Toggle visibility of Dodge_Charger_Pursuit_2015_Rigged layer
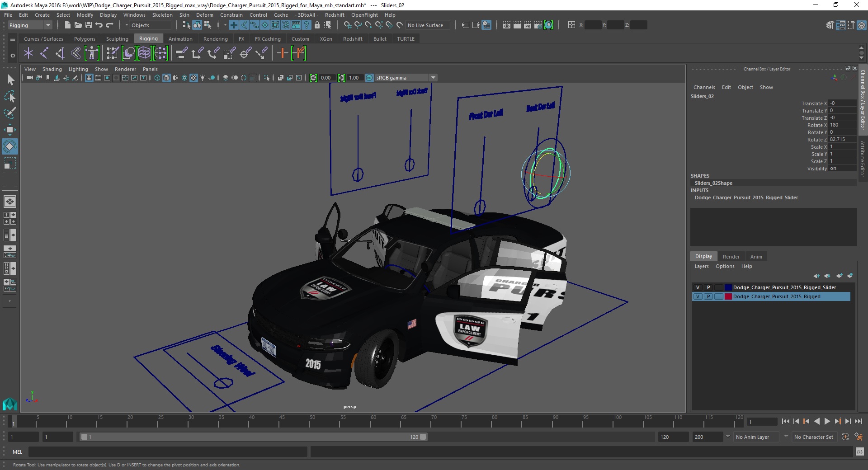The image size is (868, 470). [x=698, y=296]
